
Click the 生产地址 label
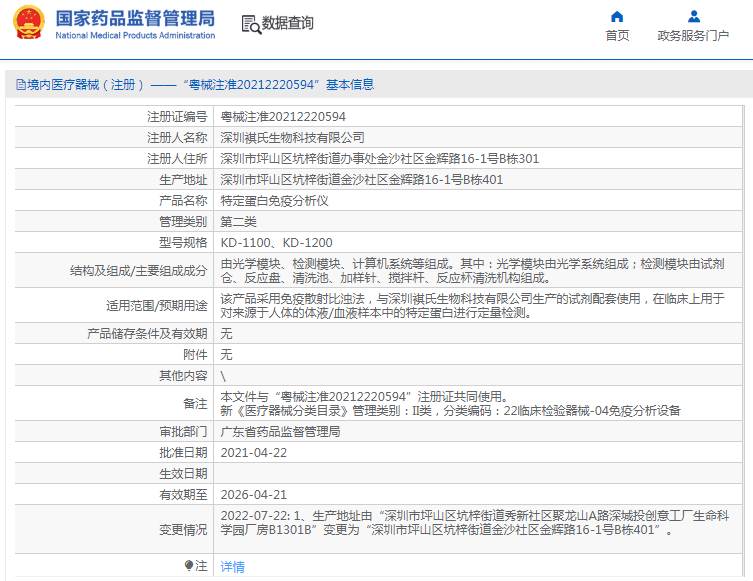tap(183, 180)
